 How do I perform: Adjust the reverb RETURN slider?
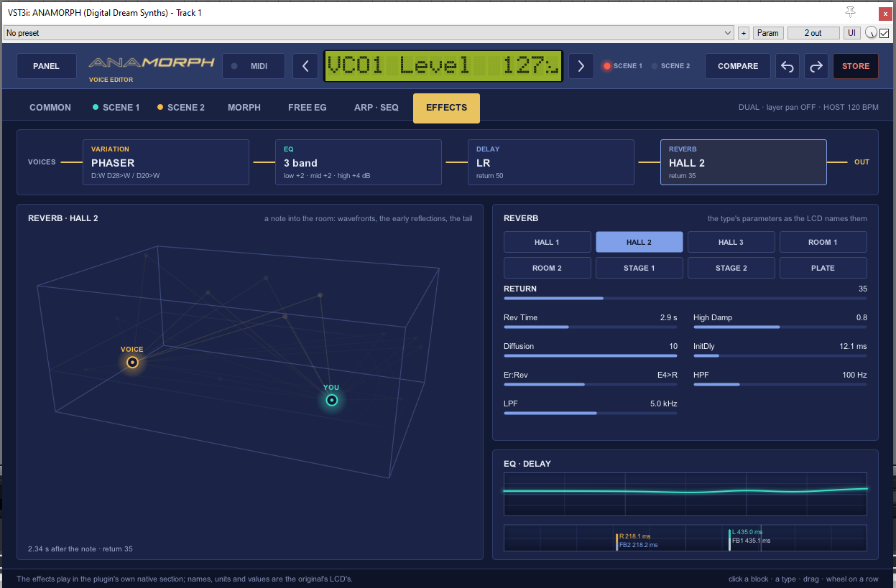685,297
